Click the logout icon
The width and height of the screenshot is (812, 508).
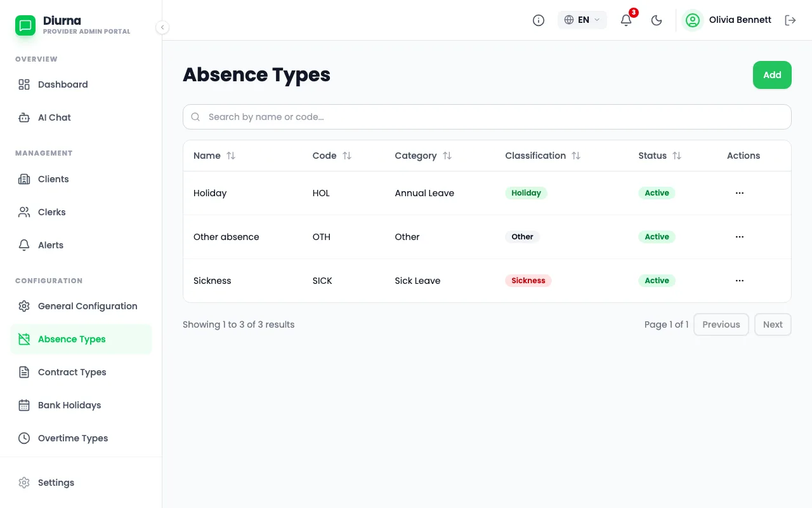pos(790,20)
